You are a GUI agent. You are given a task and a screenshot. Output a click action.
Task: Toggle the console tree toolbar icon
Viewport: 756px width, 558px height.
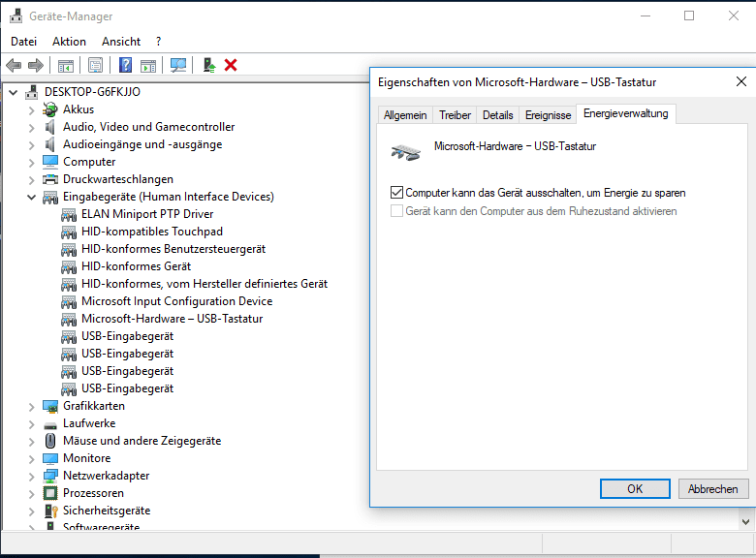tap(66, 65)
